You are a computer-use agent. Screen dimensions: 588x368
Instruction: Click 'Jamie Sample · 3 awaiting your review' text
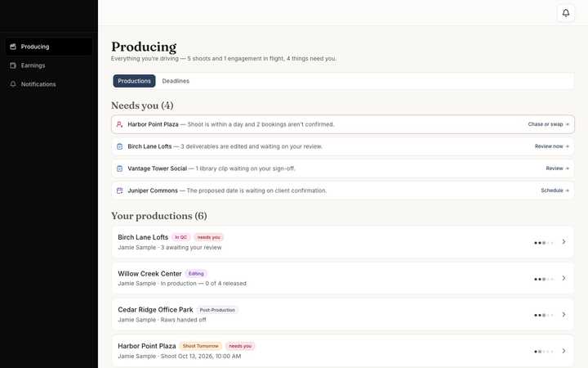pyautogui.click(x=170, y=248)
